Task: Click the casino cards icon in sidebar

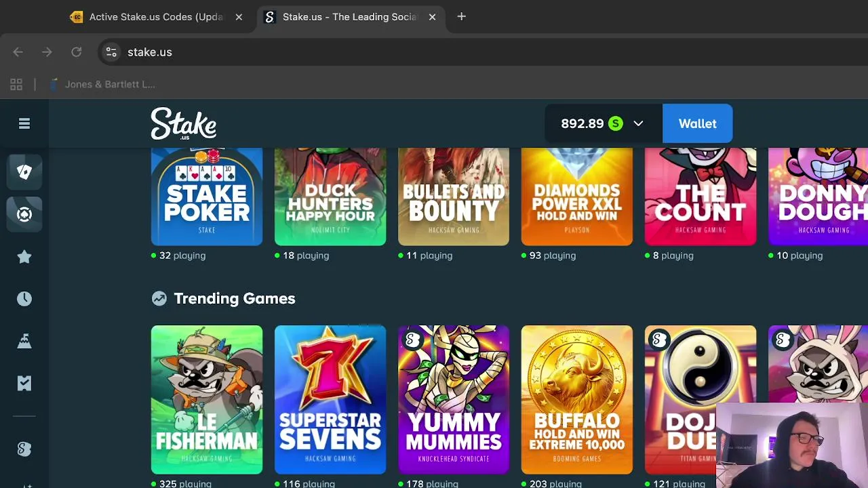Action: (x=24, y=171)
